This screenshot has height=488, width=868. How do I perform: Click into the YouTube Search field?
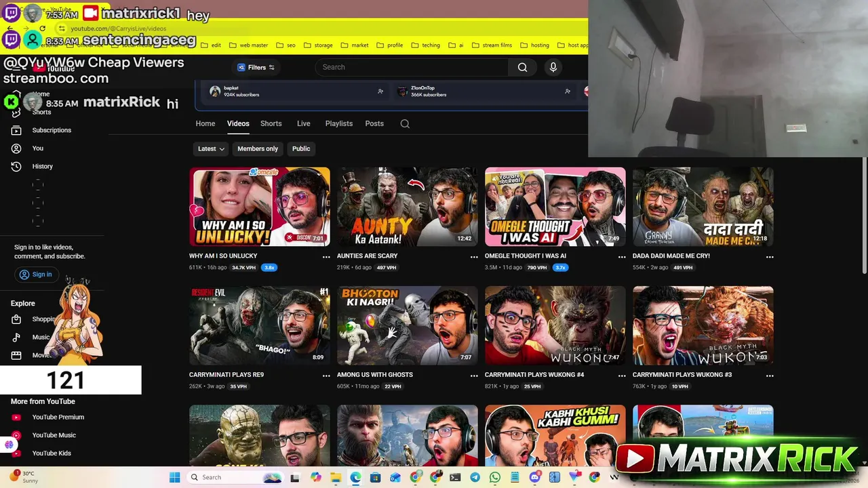412,67
